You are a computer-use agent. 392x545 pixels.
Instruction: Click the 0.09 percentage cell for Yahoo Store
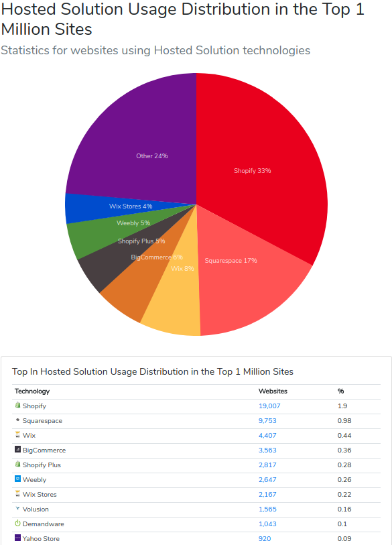tap(344, 538)
